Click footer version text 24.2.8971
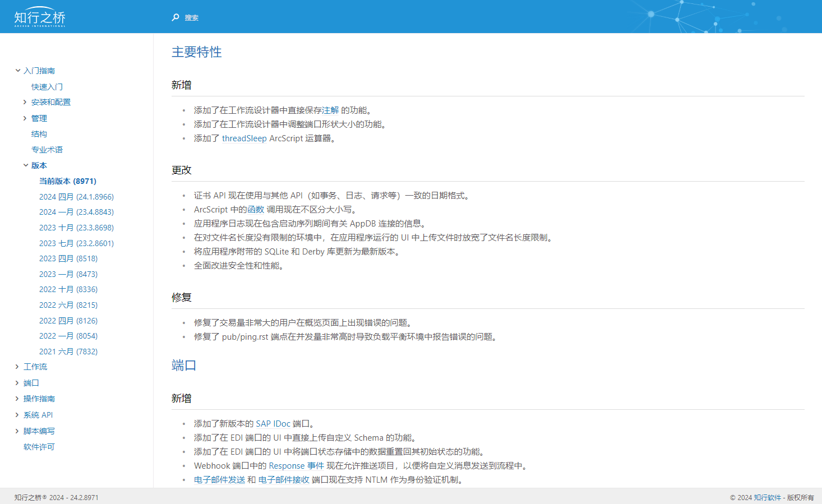Screen dimensions: 822x504 [x=84, y=497]
